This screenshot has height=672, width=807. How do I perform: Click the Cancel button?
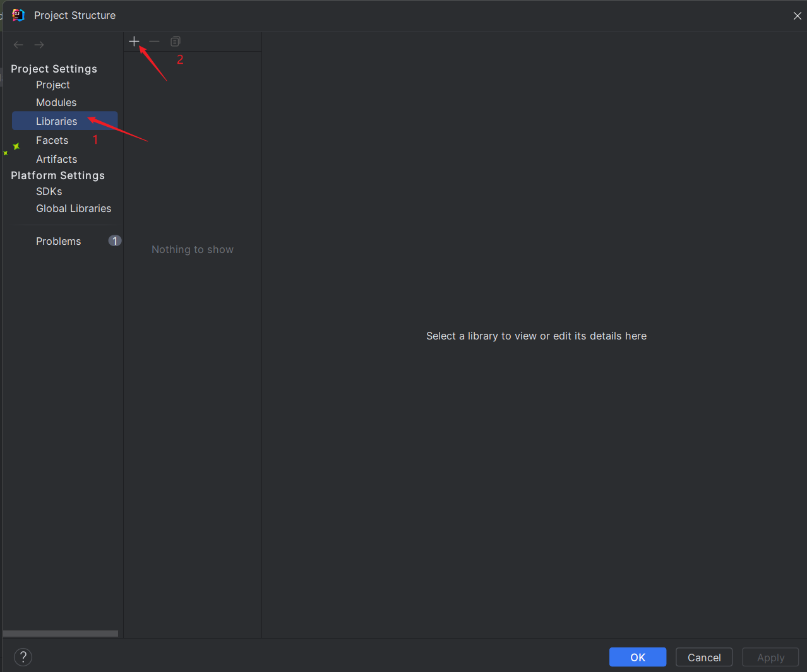coord(704,657)
